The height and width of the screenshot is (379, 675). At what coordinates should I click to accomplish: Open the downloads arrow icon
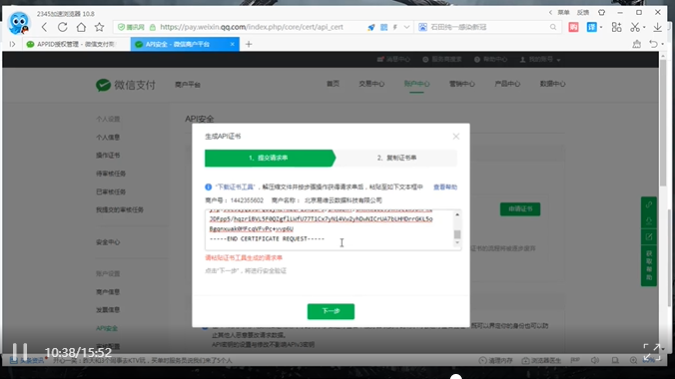point(657,27)
